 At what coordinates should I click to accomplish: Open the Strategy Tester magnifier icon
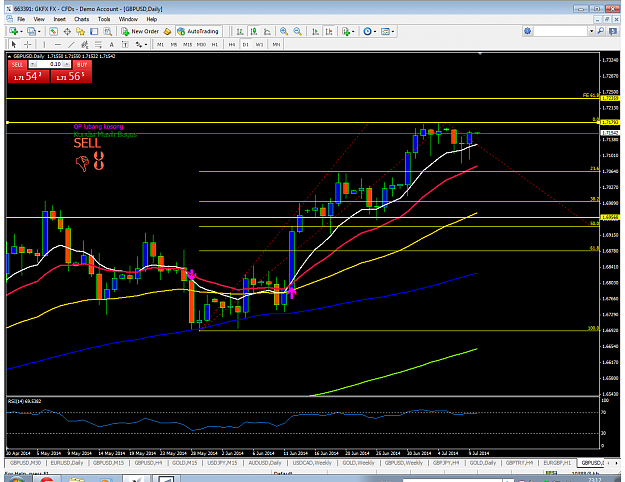(x=108, y=31)
